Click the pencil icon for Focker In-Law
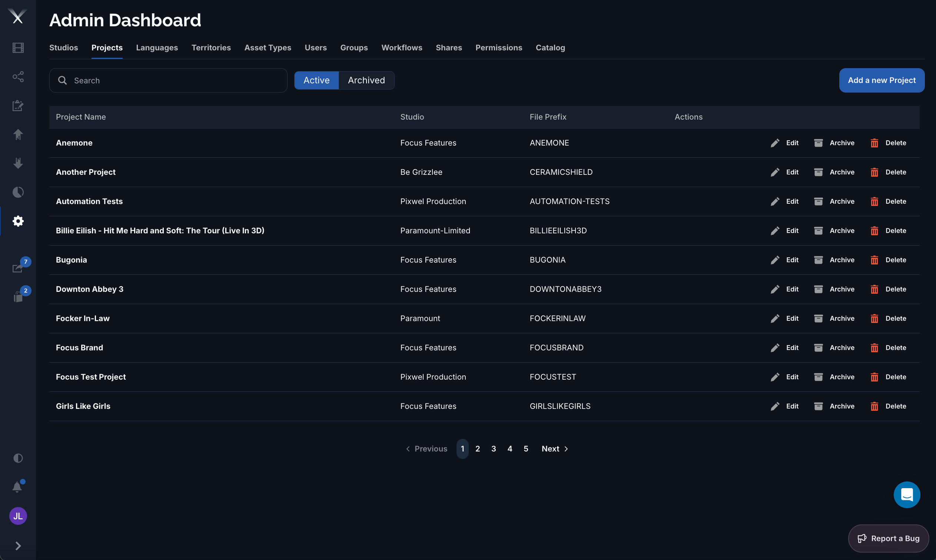This screenshot has width=936, height=560. 775,319
